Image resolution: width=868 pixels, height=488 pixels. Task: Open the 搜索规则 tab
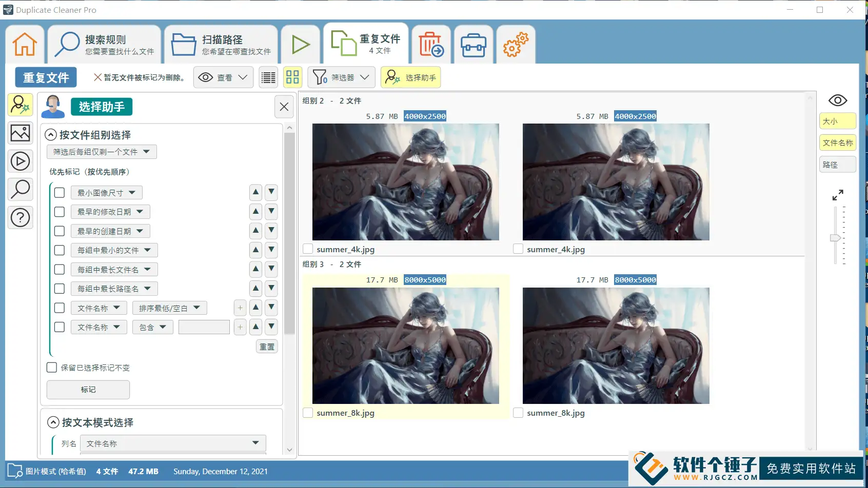click(x=104, y=45)
